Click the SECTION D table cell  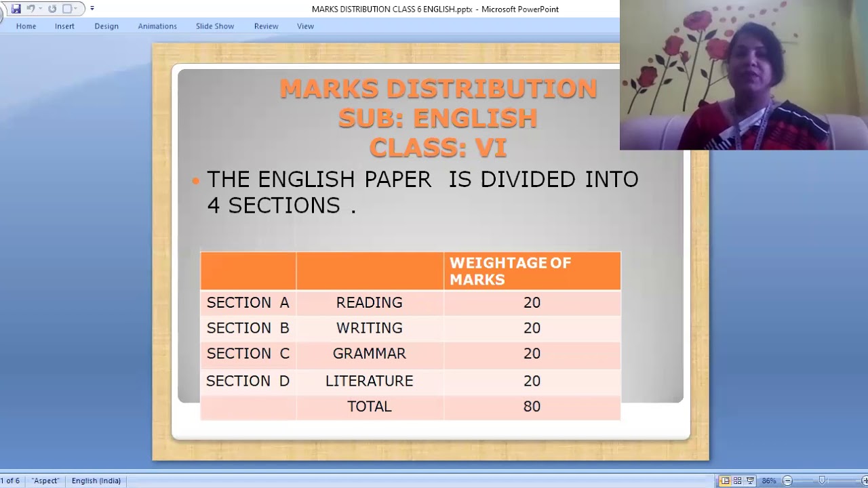248,381
